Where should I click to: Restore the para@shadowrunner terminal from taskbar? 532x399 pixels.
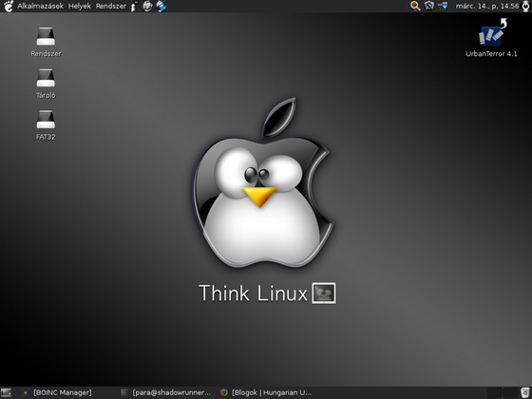[x=166, y=392]
